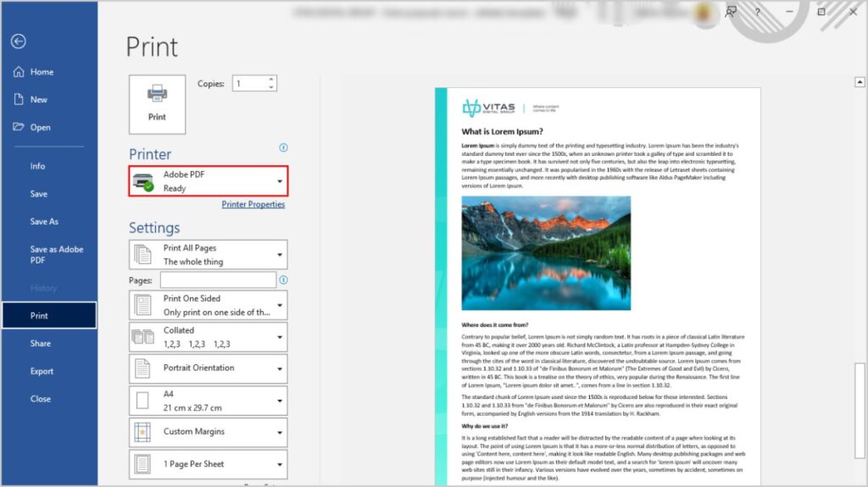Click the 'Why do we use it?' heading
This screenshot has width=868, height=487.
click(484, 426)
